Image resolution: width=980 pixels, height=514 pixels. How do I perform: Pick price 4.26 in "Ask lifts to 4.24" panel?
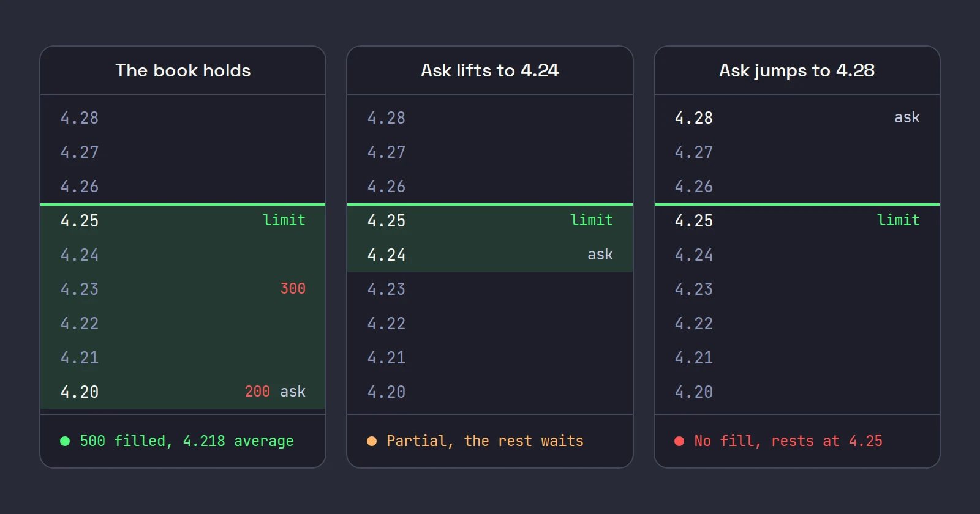386,186
